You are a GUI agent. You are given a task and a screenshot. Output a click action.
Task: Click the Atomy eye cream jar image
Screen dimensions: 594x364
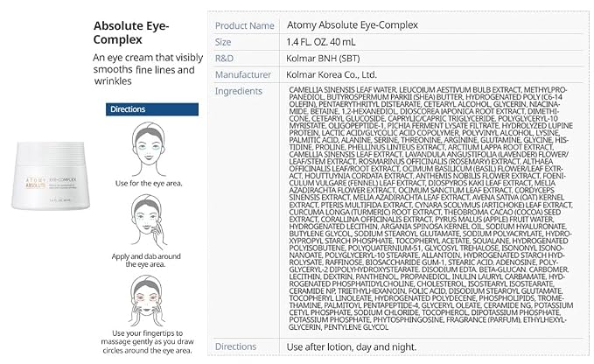(51, 176)
